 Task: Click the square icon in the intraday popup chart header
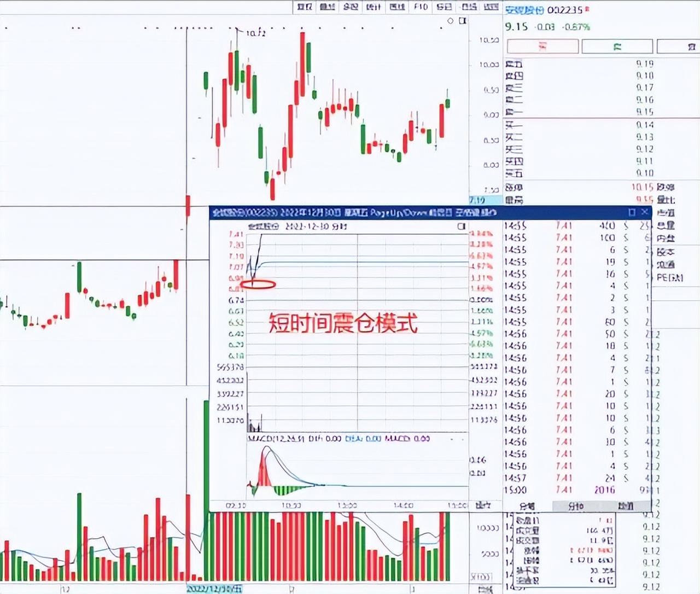pyautogui.click(x=461, y=226)
